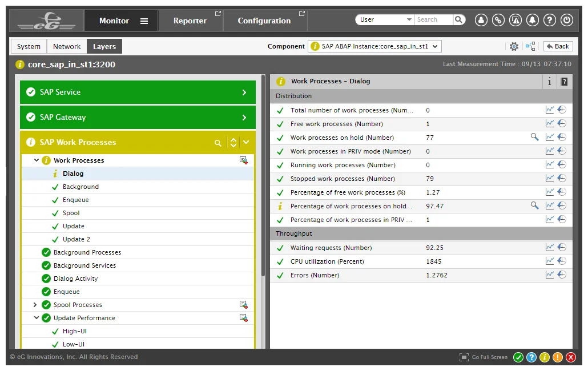
Task: Open detailed diagnosis for Work processes on hold
Action: tap(534, 137)
